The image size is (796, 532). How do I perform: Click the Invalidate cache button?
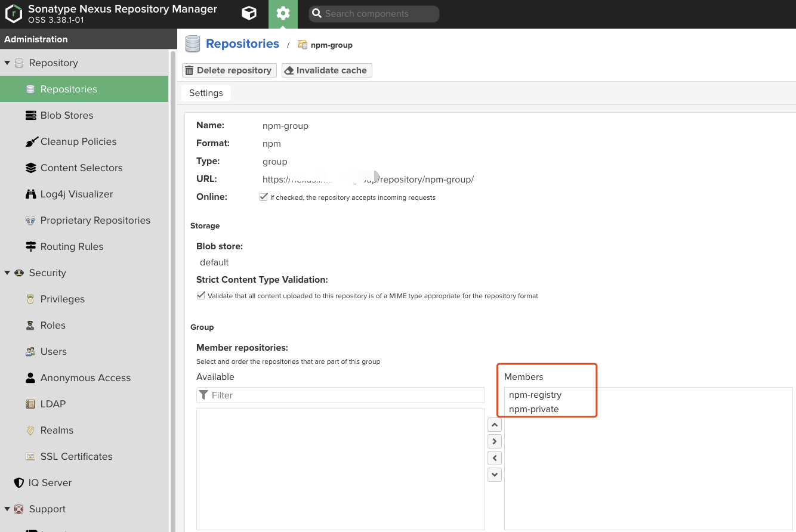(327, 70)
